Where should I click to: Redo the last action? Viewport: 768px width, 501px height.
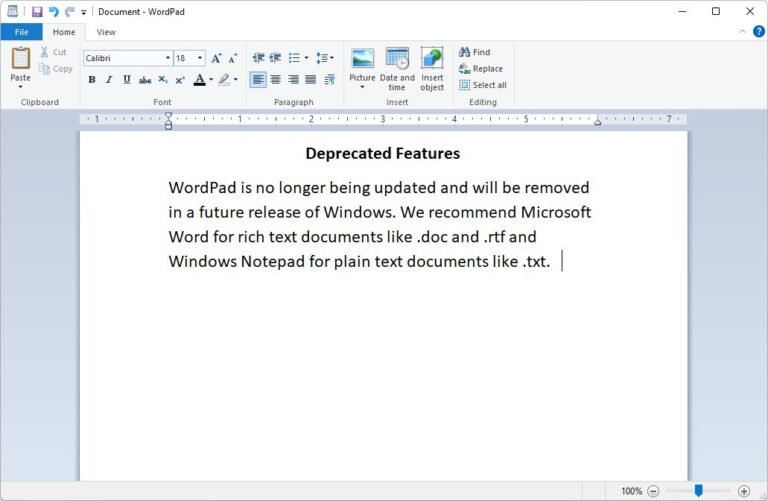70,12
